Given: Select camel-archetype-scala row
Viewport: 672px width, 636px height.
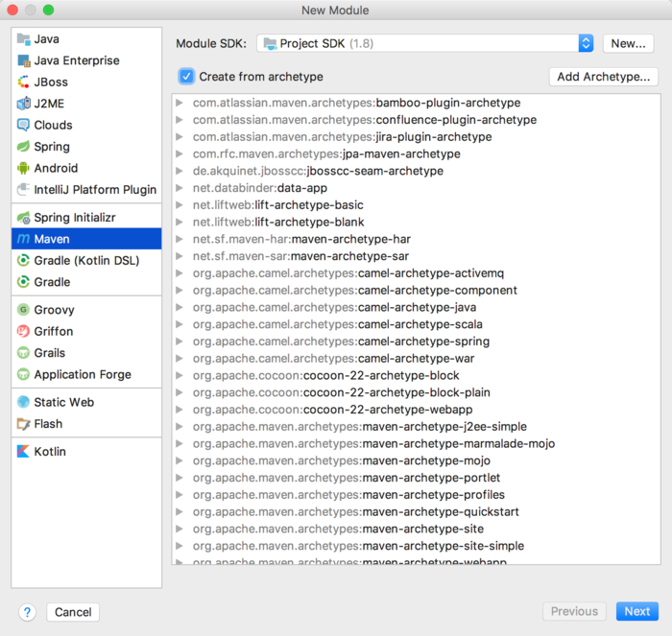Looking at the screenshot, I should [x=416, y=324].
